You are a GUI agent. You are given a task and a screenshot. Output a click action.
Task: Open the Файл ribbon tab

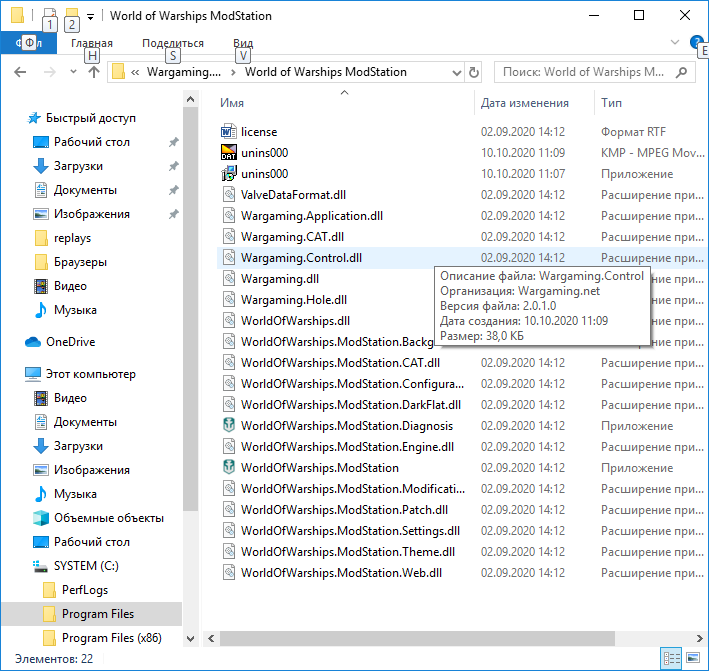point(28,43)
